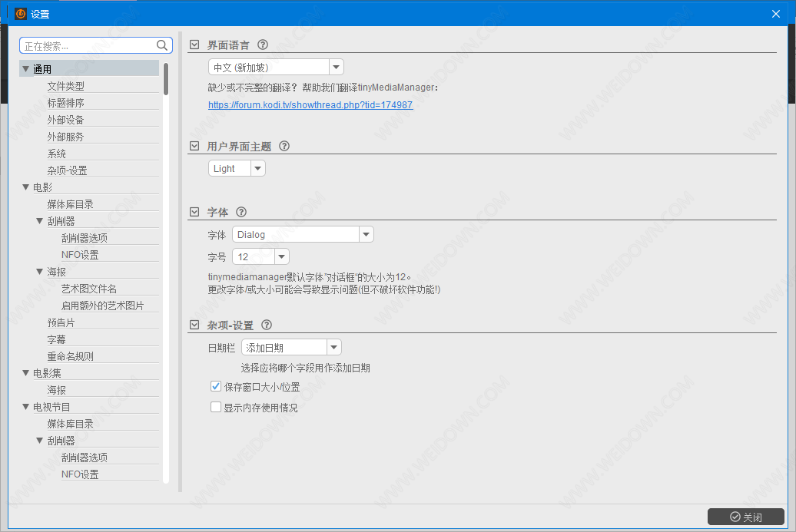The width and height of the screenshot is (796, 532).
Task: Open the Light theme dropdown
Action: pyautogui.click(x=237, y=168)
